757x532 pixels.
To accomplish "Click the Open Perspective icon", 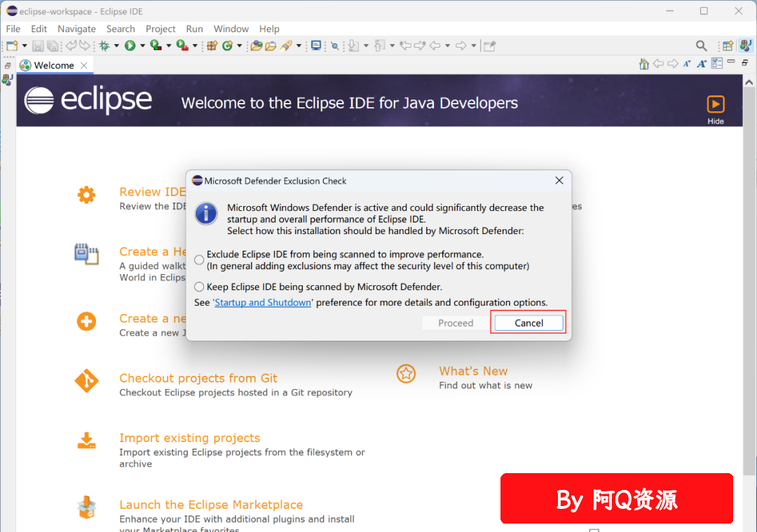I will (728, 46).
